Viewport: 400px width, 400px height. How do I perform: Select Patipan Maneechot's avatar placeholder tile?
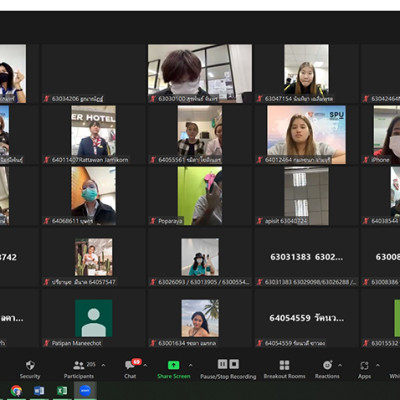click(94, 318)
